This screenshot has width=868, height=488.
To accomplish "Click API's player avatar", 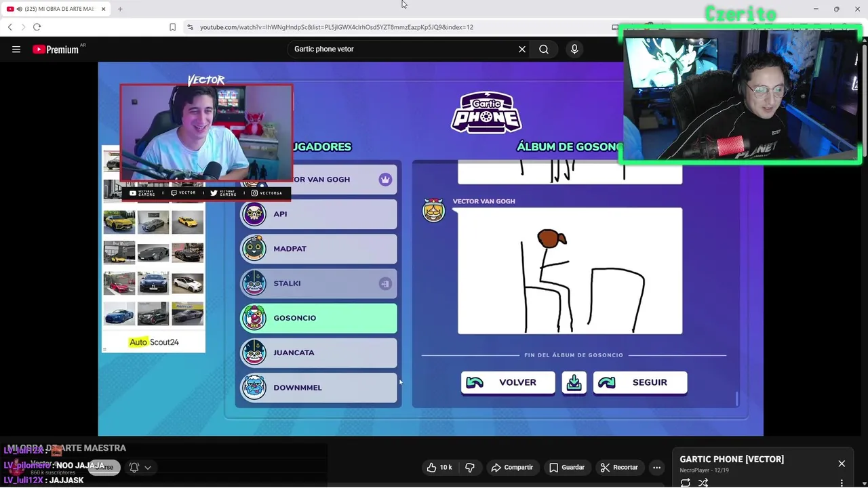I will [254, 214].
